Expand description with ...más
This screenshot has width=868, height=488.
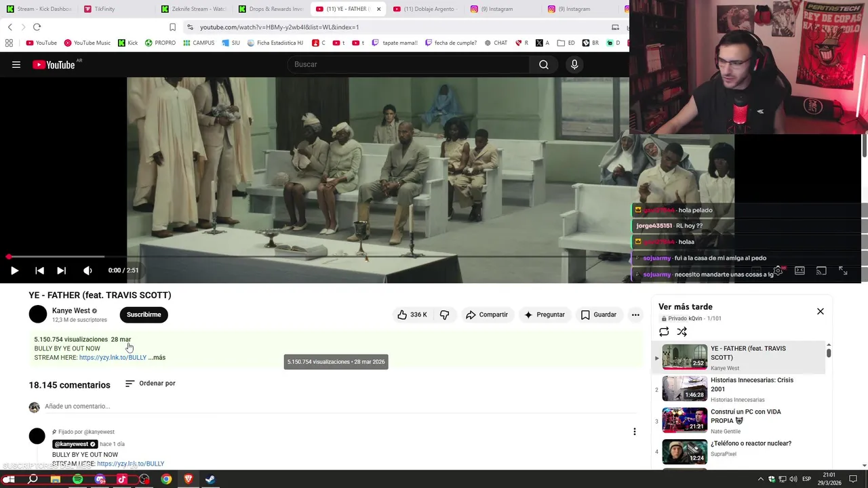[157, 357]
